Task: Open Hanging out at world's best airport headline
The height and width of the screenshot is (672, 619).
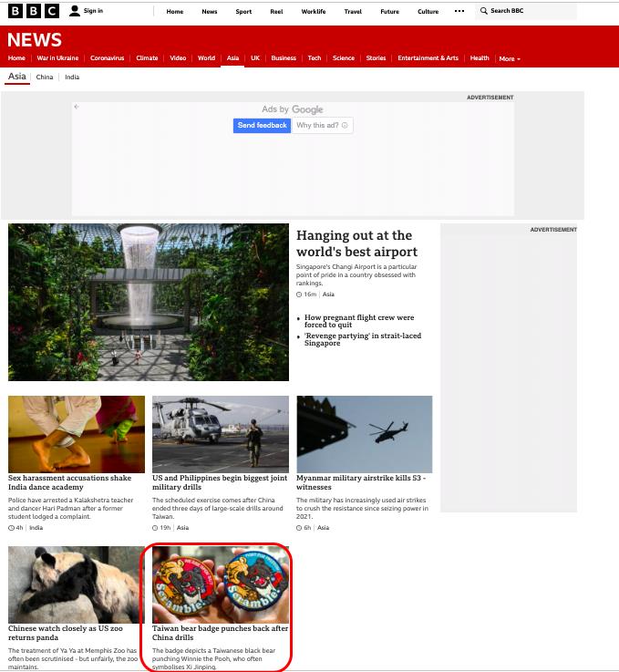Action: tap(356, 243)
